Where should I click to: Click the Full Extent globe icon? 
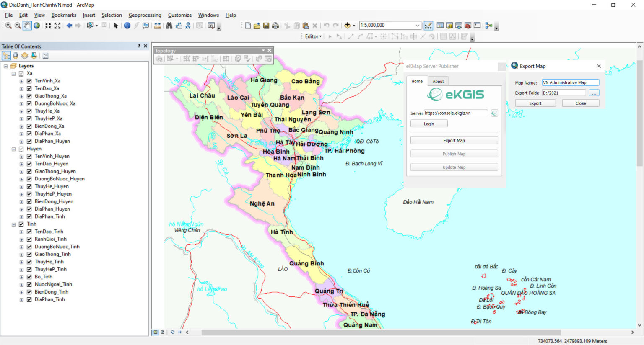[36, 26]
